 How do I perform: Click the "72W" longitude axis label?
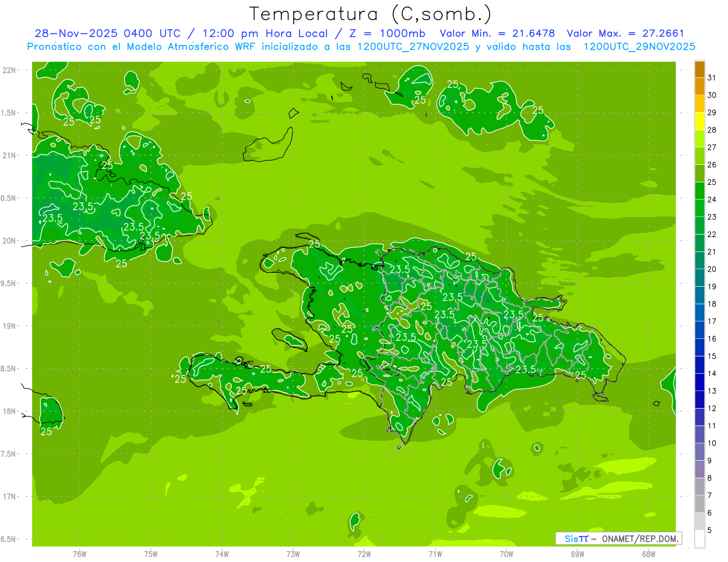pyautogui.click(x=364, y=554)
